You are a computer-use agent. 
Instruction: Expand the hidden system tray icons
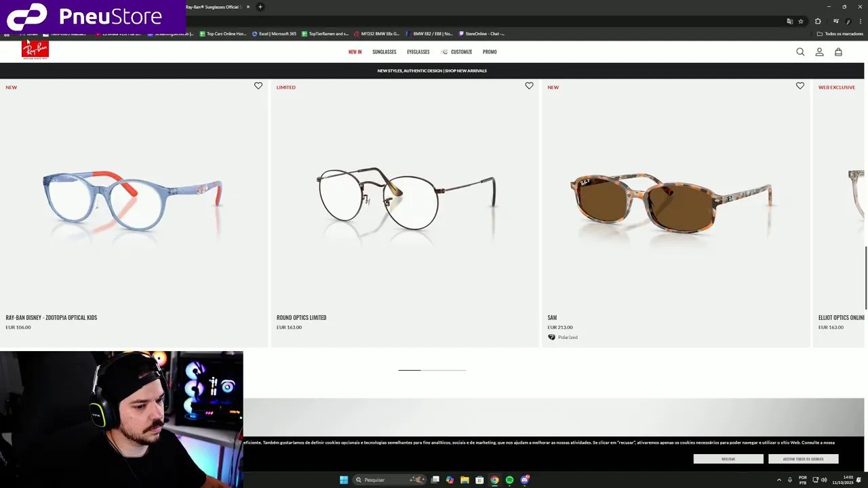(778, 480)
